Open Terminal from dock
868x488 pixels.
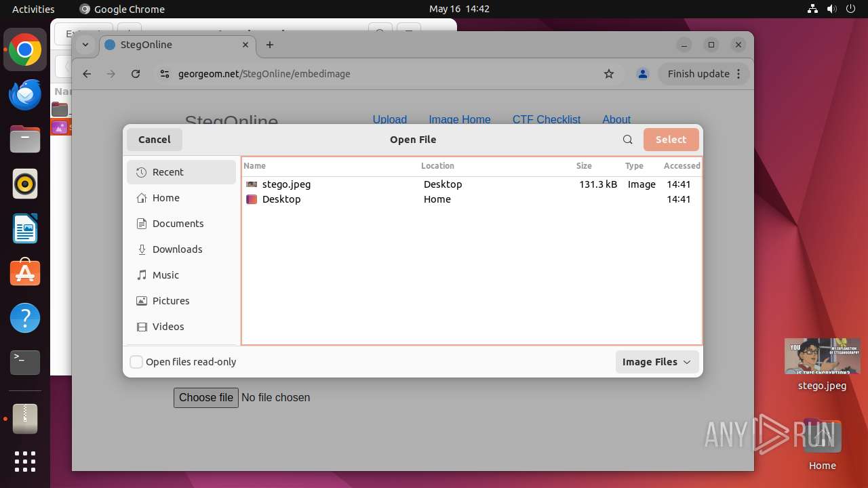point(25,363)
